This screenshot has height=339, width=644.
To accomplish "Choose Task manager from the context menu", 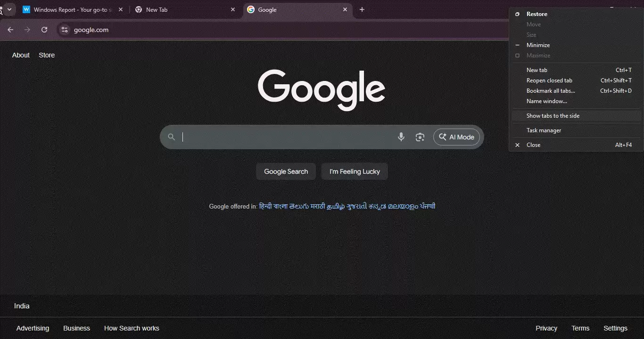I will 544,130.
